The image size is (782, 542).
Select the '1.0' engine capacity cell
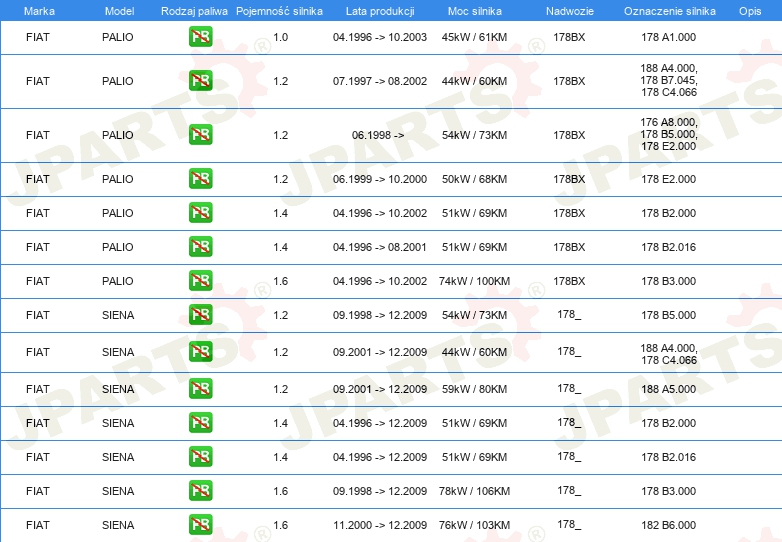click(281, 37)
